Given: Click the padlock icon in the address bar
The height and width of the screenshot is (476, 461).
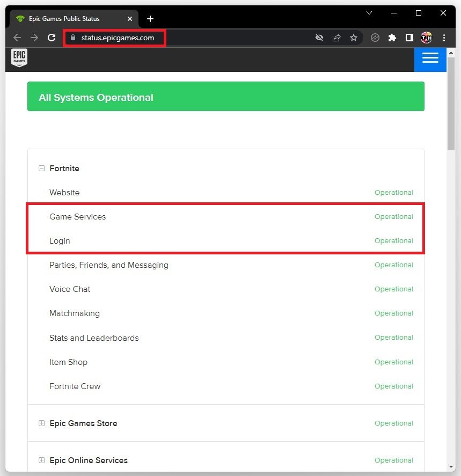Looking at the screenshot, I should [72, 38].
